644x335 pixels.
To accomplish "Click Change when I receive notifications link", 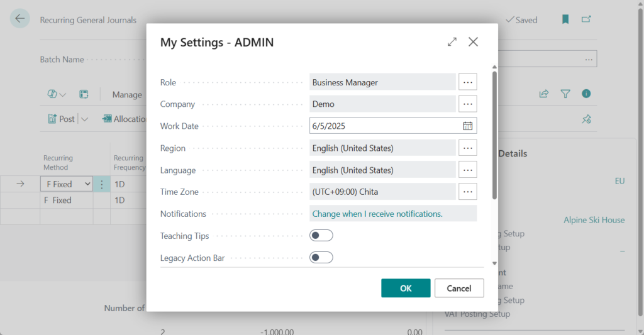I will (x=377, y=214).
